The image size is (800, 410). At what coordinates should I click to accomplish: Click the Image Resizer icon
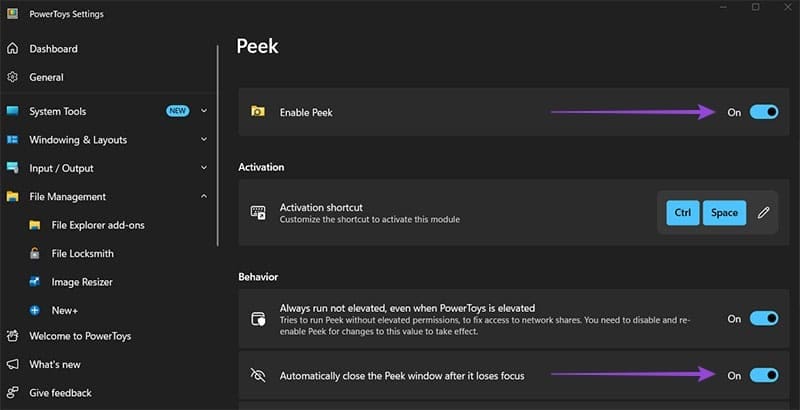click(35, 282)
